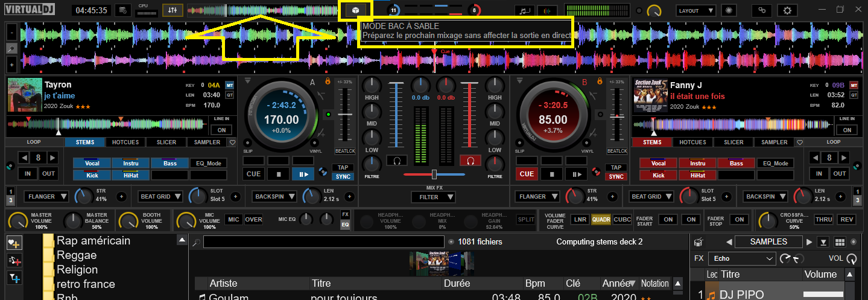Toggle crossfader THRU mode
The width and height of the screenshot is (868, 300).
click(x=824, y=220)
